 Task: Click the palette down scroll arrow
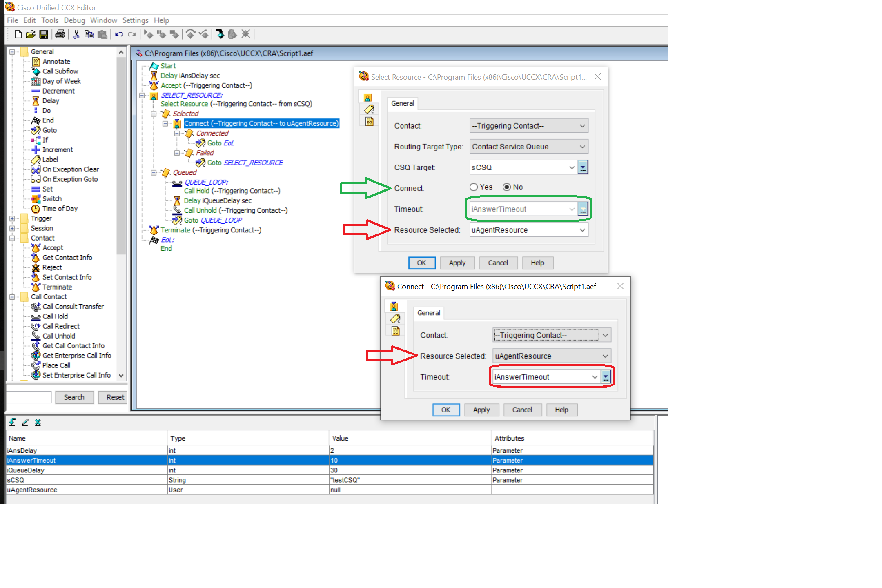point(121,375)
